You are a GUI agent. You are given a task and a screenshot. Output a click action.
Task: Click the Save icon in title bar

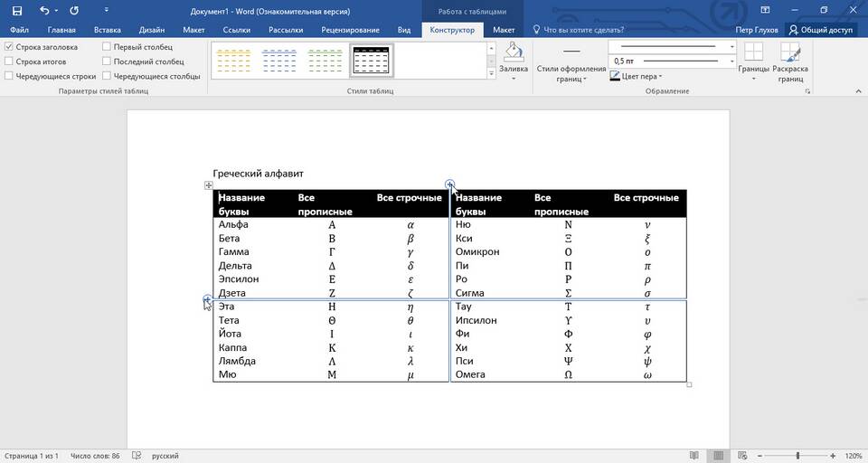(17, 10)
